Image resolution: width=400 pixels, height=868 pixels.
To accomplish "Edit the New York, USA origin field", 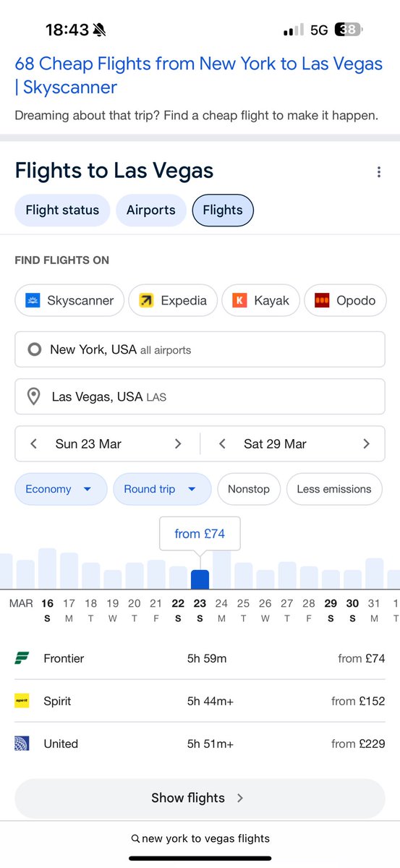I will (x=200, y=350).
